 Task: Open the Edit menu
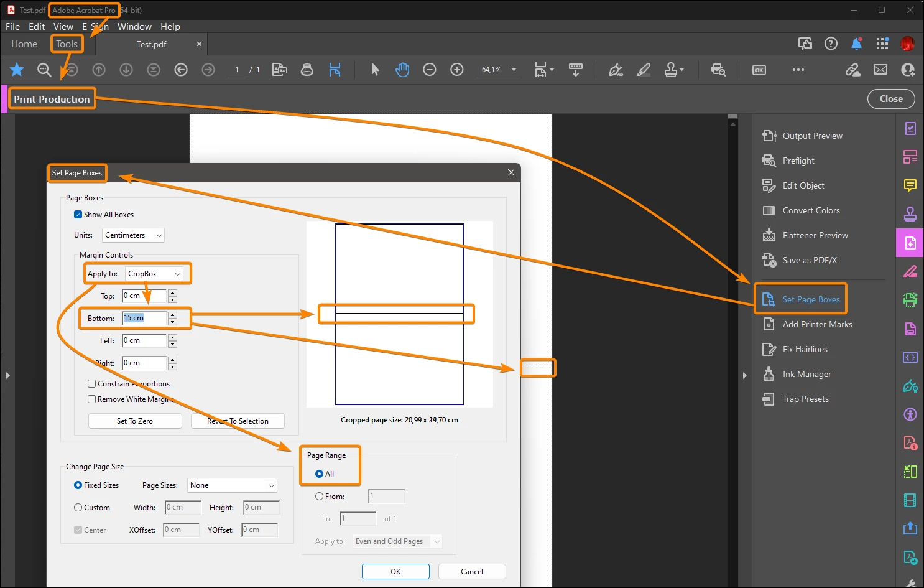click(37, 27)
